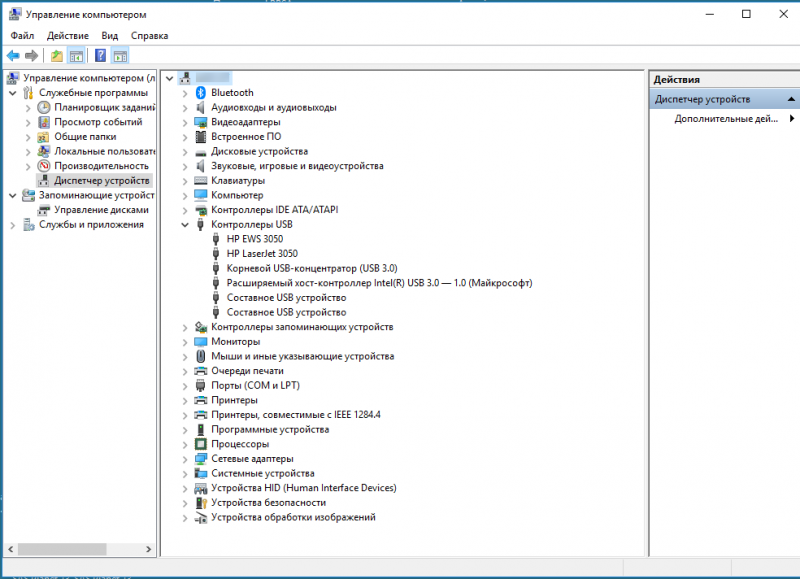Toggle the console tree pane toolbar button
800x579 pixels.
[75, 56]
